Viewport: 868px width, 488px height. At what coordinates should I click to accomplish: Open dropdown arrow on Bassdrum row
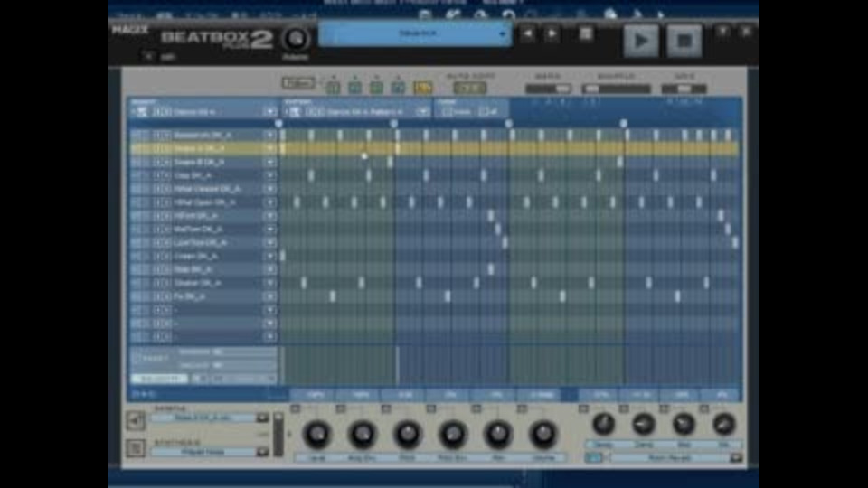coord(270,135)
